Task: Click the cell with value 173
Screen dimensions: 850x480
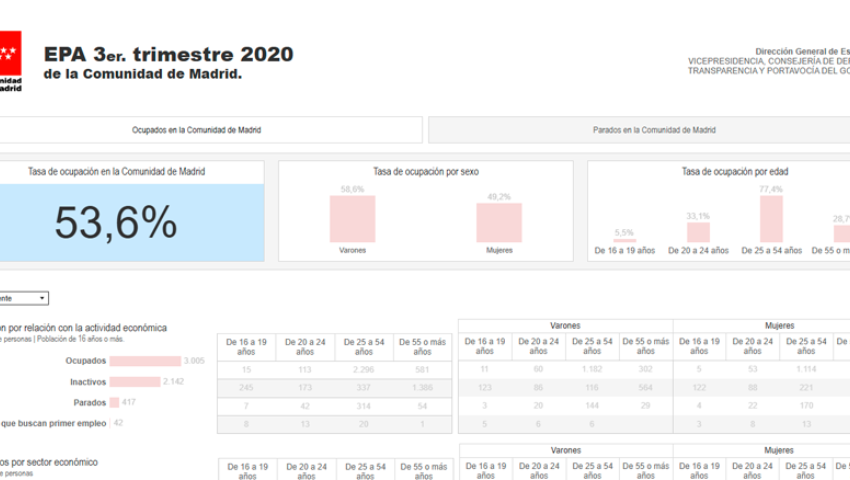Action: pyautogui.click(x=305, y=388)
